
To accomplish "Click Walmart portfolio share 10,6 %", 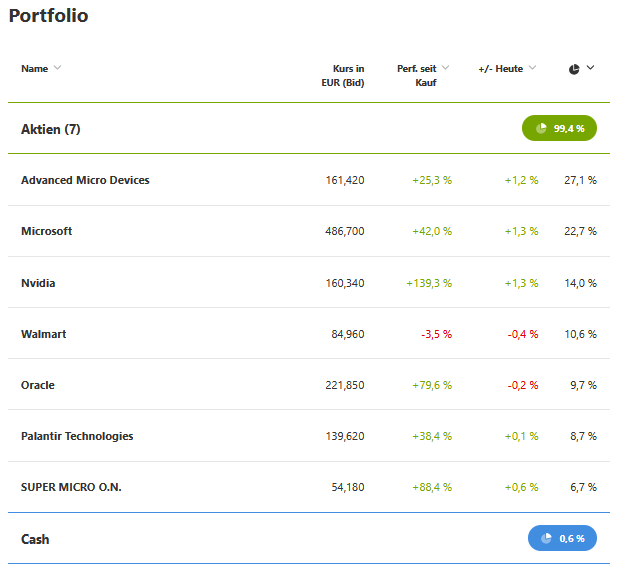I will point(580,334).
